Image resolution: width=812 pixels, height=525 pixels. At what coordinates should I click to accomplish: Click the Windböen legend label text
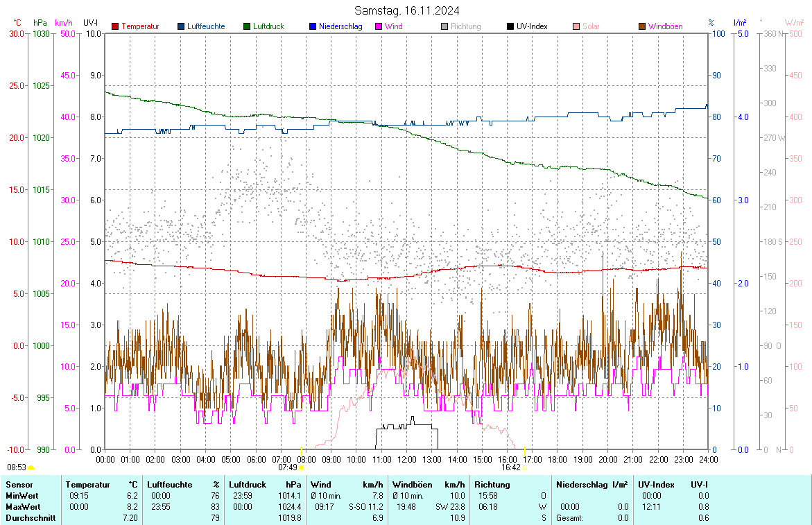665,26
